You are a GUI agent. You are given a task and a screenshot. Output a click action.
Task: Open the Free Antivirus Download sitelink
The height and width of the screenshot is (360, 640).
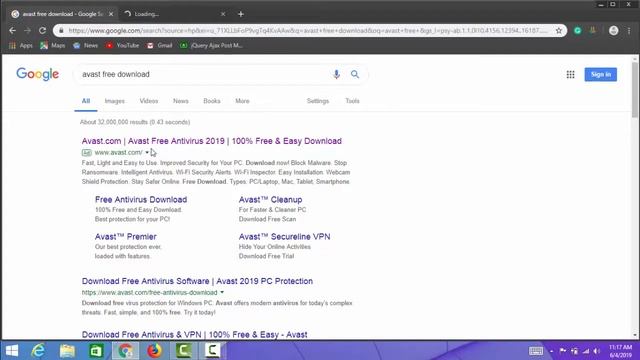[141, 200]
